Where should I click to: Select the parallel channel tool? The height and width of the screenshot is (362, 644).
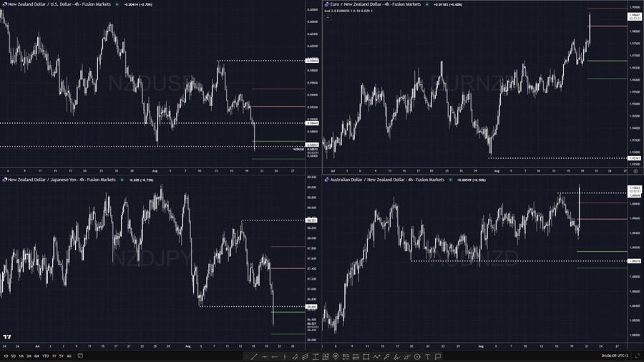point(305,356)
